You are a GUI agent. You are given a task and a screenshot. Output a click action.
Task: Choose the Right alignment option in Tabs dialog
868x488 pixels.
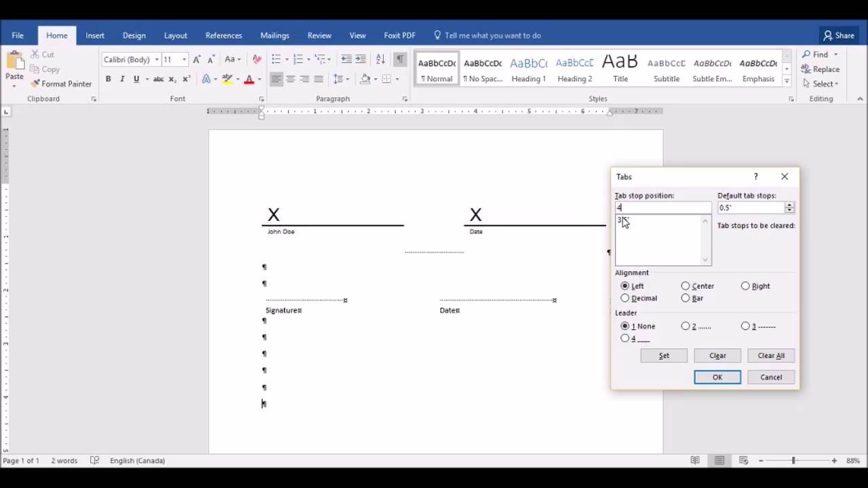tap(745, 285)
